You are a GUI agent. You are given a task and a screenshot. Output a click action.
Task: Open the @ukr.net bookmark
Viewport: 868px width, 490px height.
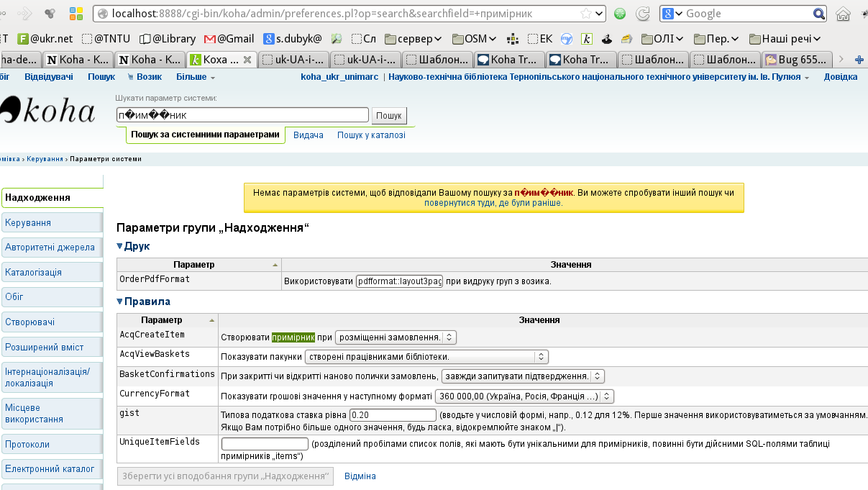point(42,39)
